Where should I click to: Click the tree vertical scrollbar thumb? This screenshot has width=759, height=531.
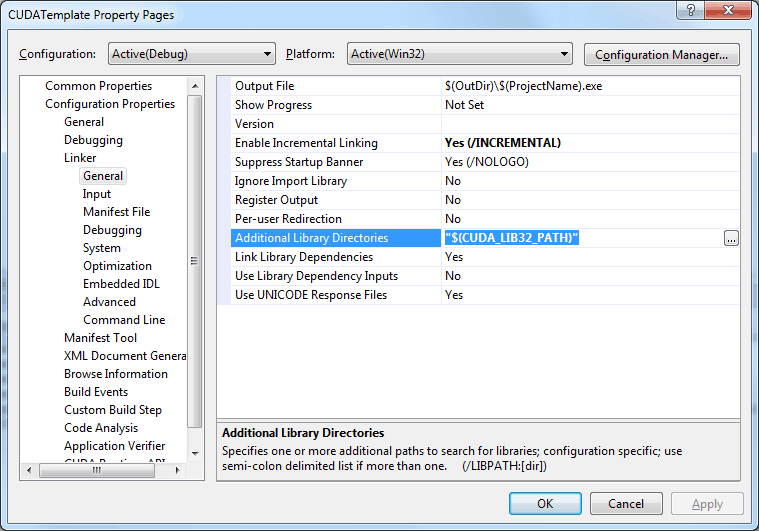coord(195,261)
